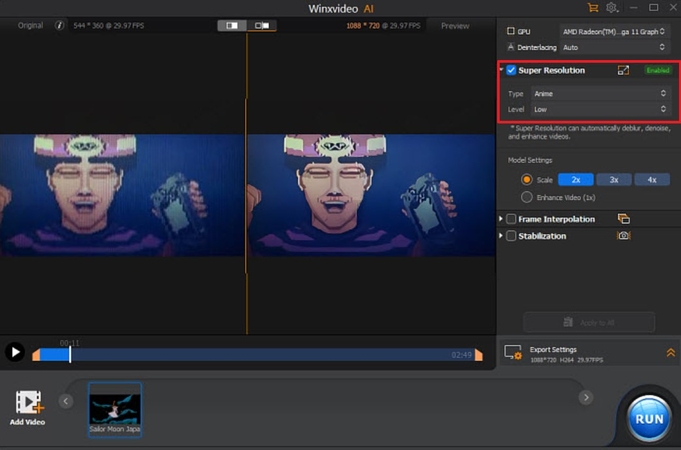Click the blue RUN button
This screenshot has height=450, width=681.
coord(649,419)
